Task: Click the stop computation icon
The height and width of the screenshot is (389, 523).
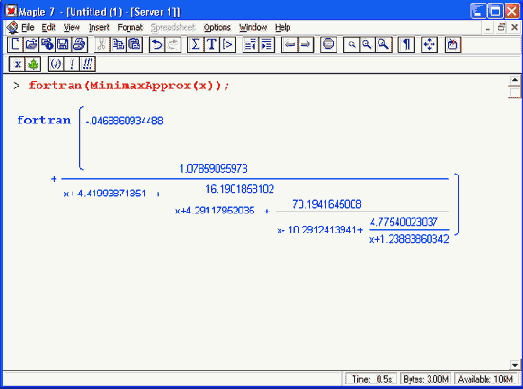Action: coord(328,44)
